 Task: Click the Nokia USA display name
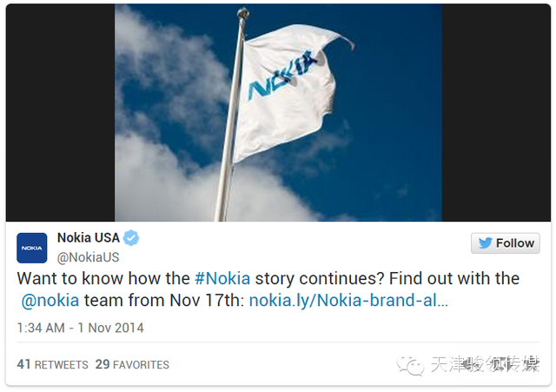coord(89,238)
